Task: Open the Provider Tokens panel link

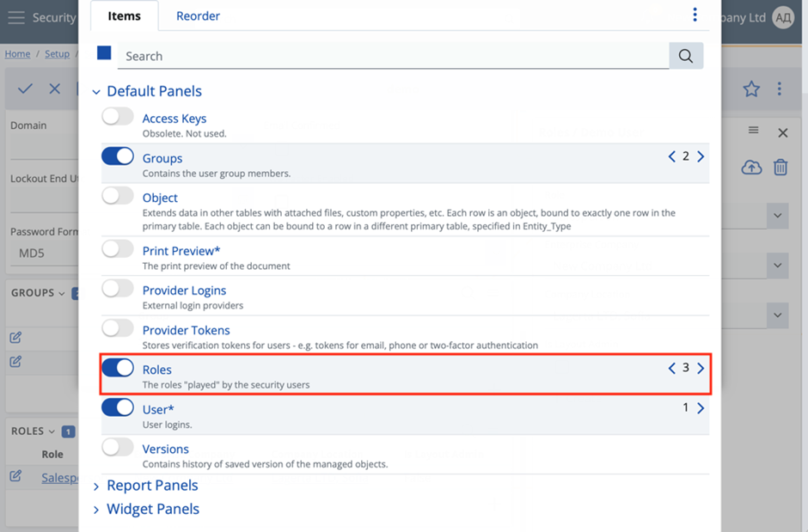Action: tap(186, 330)
